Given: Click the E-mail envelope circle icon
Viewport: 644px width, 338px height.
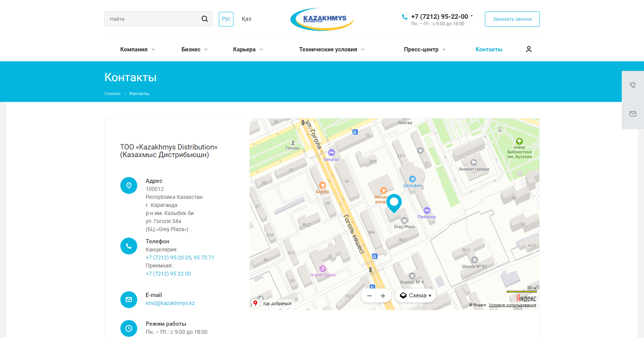Looking at the screenshot, I should (x=129, y=300).
